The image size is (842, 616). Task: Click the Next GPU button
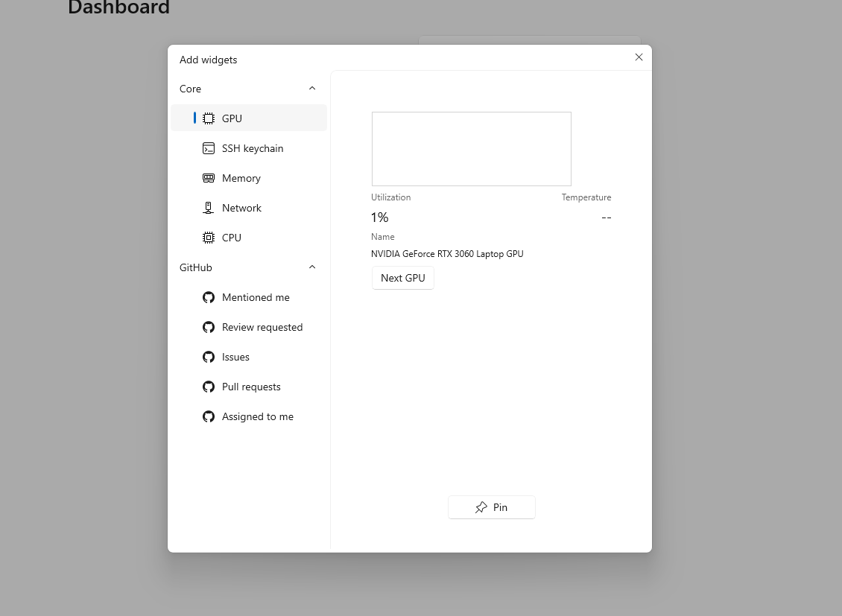click(x=402, y=278)
